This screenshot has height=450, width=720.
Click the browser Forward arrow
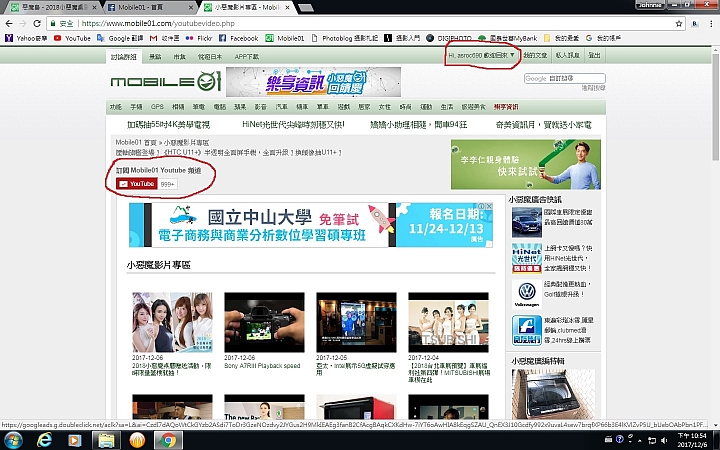tap(23, 23)
